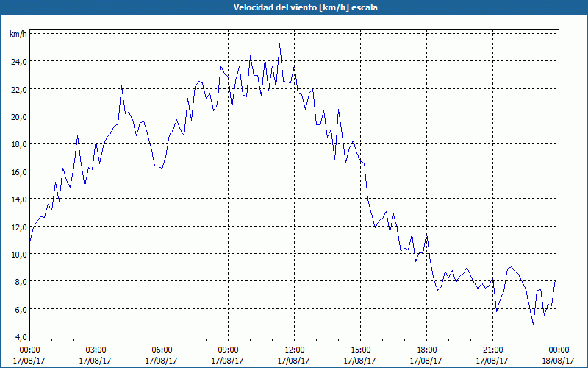
Task: Click the 18:00 time label on the x-axis
Action: pyautogui.click(x=426, y=350)
